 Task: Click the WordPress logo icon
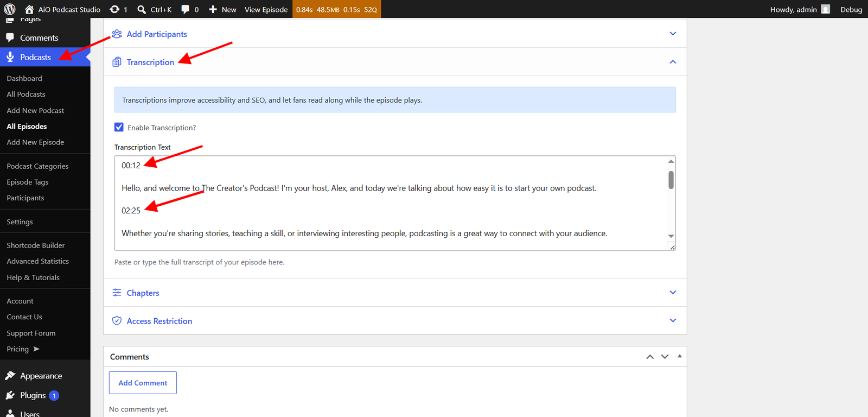click(10, 9)
